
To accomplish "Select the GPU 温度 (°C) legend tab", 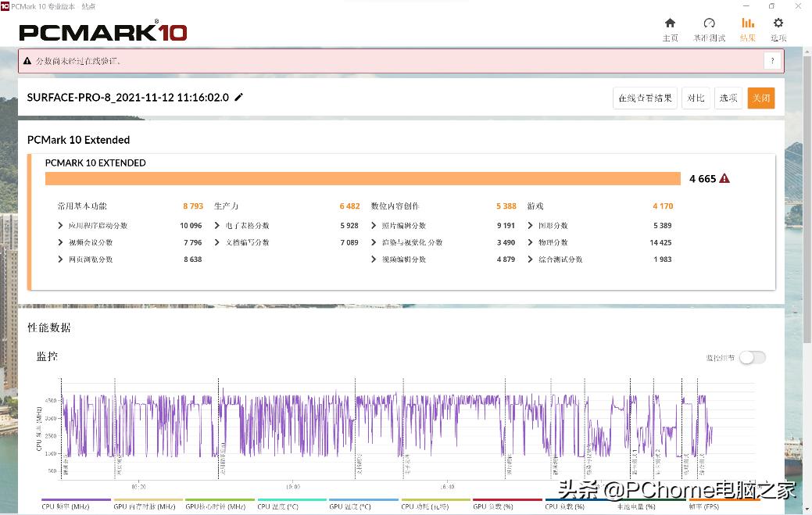I will point(363,505).
